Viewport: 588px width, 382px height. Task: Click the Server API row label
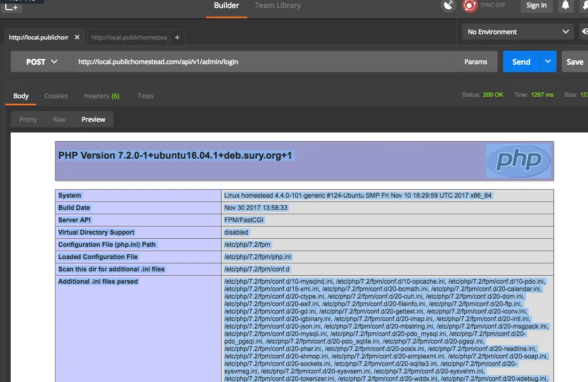pos(74,220)
